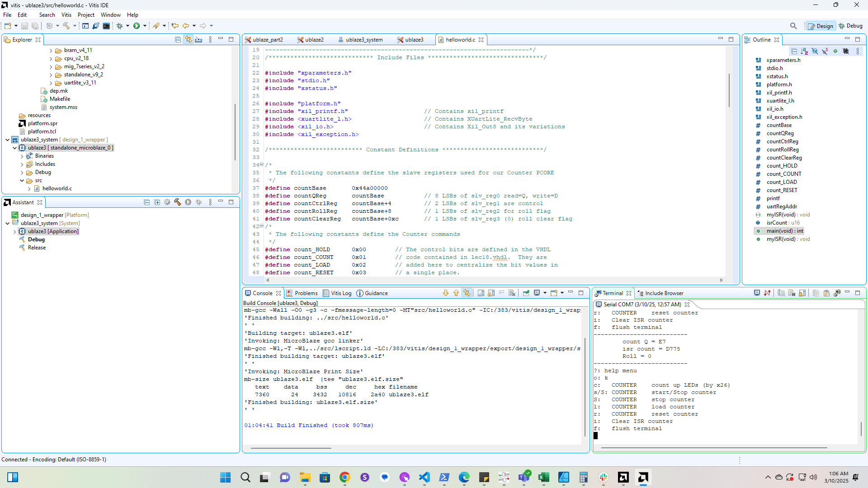Toggle Hide Static Members in Outline
The image size is (868, 488).
(x=825, y=51)
